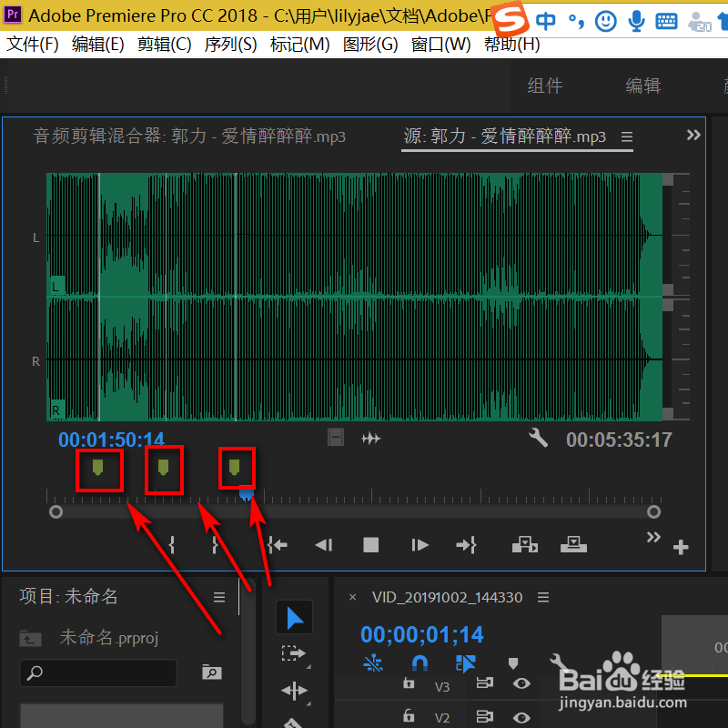Click project folder-up navigation icon
Viewport: 728px width, 728px height.
(x=30, y=638)
